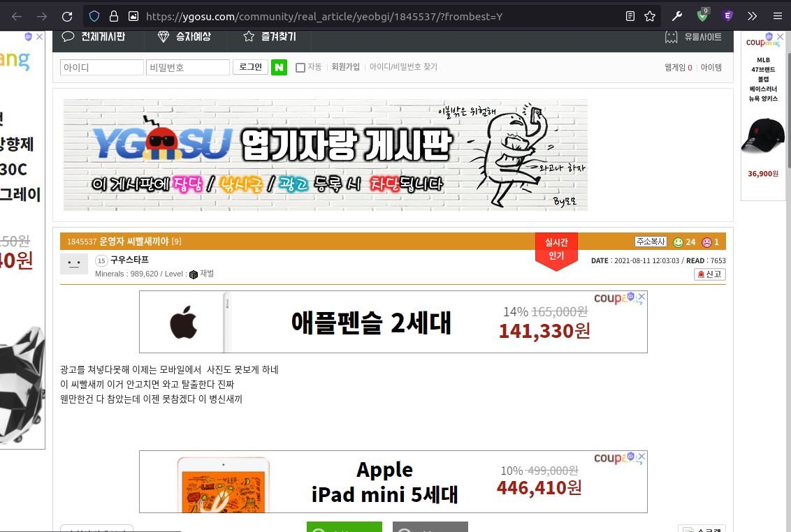Reload the page with the browser refresh icon
The width and height of the screenshot is (791, 532).
[x=66, y=15]
